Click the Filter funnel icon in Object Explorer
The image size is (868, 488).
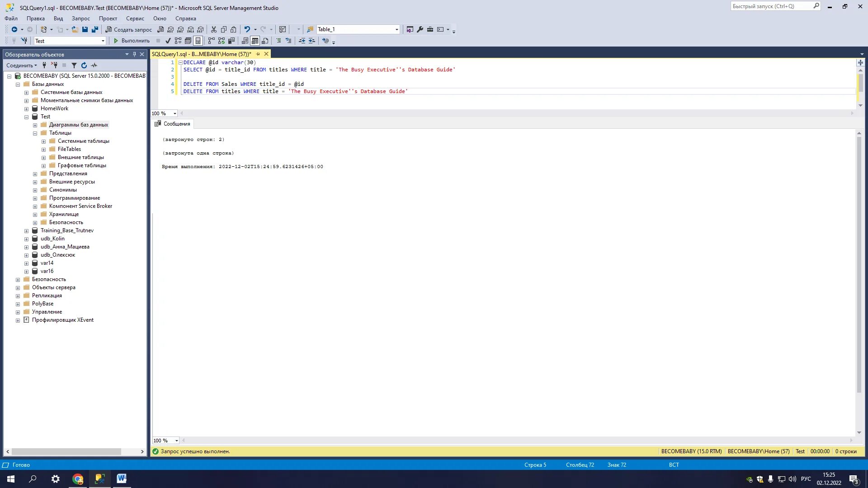click(74, 66)
